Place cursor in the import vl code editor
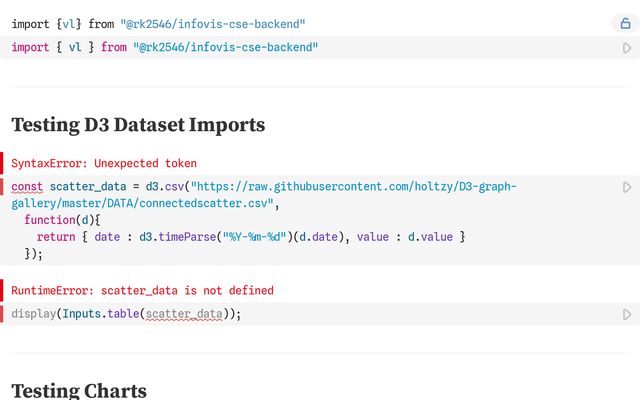This screenshot has width=640, height=400. coord(310,47)
